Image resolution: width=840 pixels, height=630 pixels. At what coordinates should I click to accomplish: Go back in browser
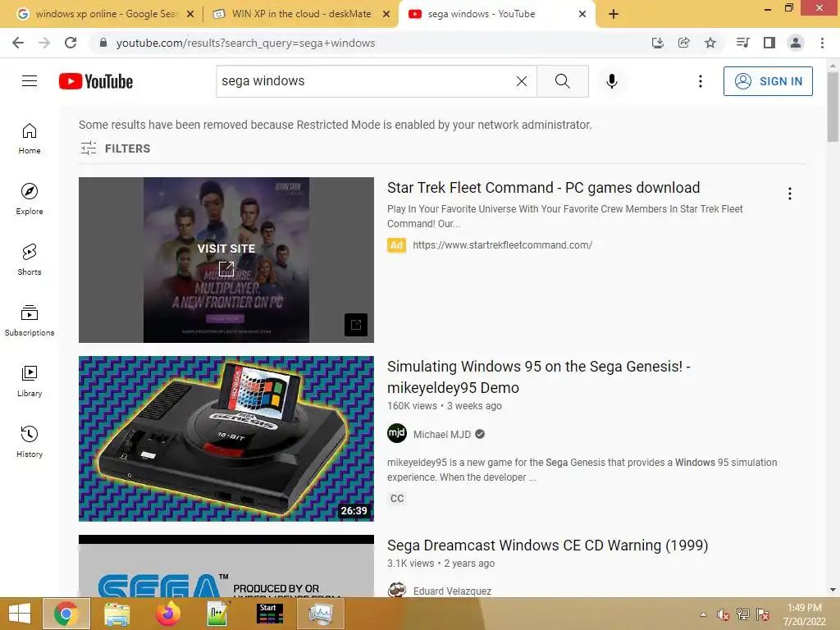[18, 43]
